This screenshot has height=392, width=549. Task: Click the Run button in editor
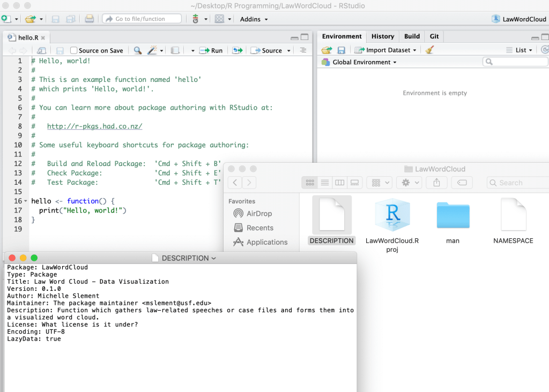tap(211, 50)
